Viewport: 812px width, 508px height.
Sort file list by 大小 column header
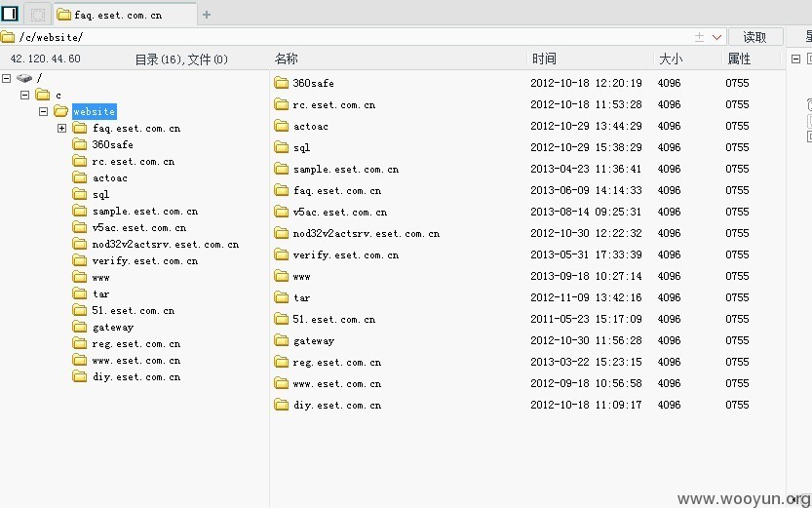click(x=671, y=59)
